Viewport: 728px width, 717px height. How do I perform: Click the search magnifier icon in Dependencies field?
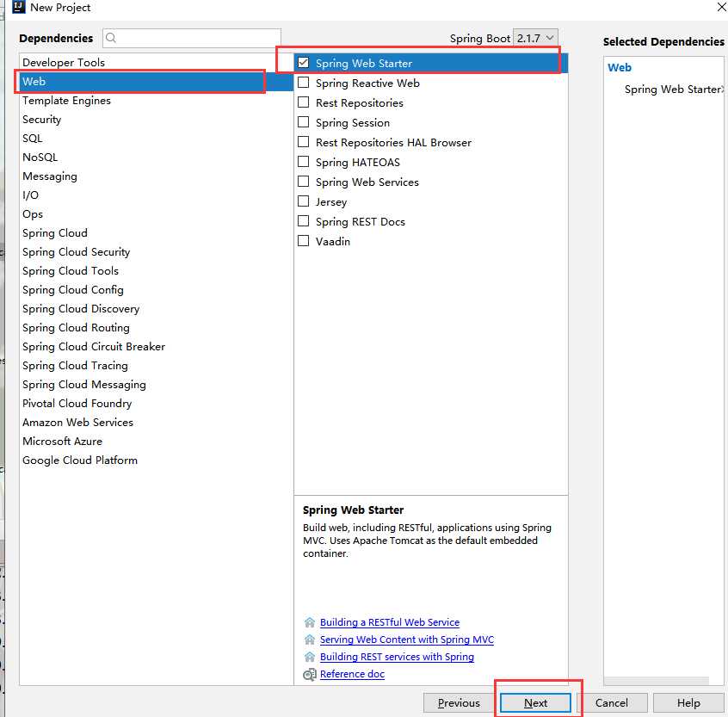pos(110,38)
